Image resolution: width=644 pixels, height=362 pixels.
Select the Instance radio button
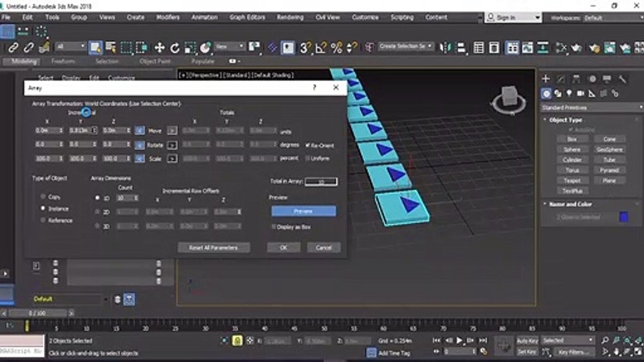43,208
